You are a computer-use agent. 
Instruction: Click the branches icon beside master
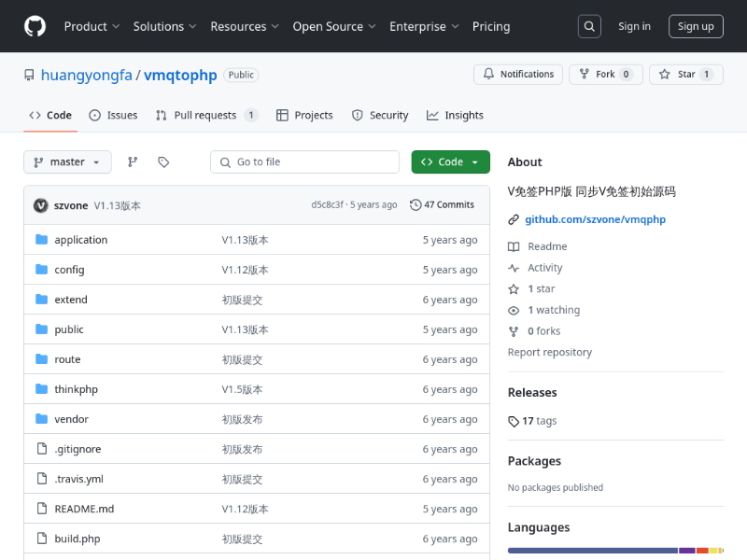[133, 162]
